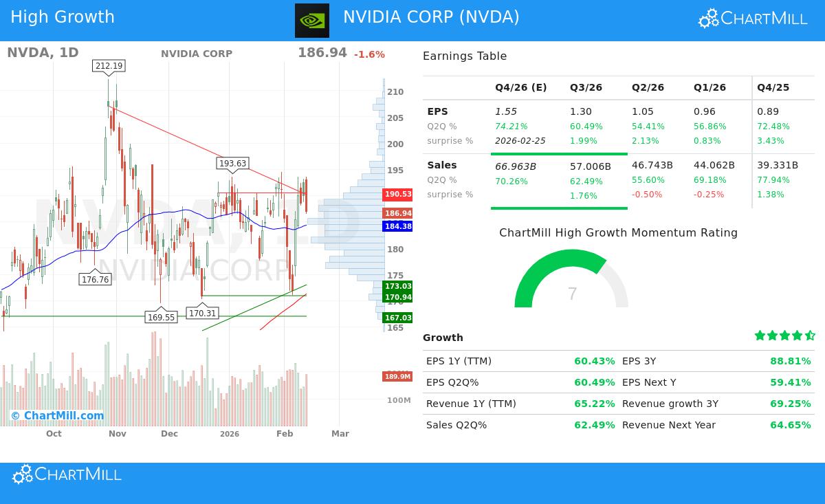
Task: Click the green 167.03 price level tag
Action: (398, 318)
